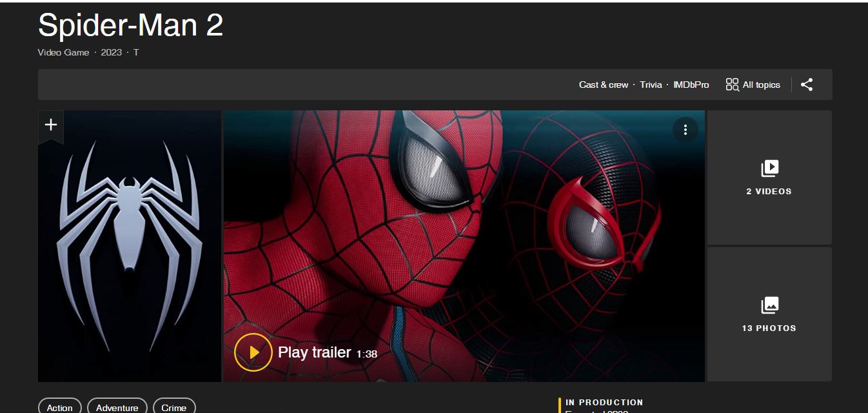Click the Play trailer text label
Screen dimensions: 868x413
(315, 352)
